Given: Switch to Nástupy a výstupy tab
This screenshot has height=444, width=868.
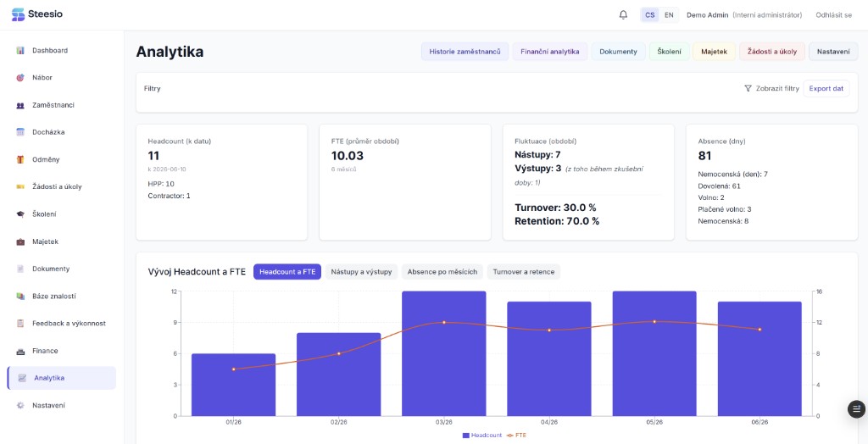Looking at the screenshot, I should (x=361, y=272).
